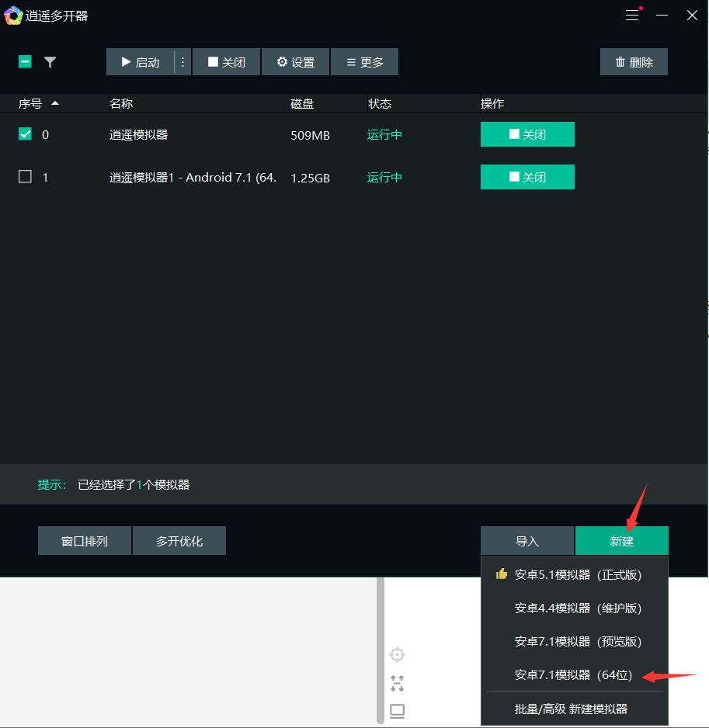Start selected emulators with play icon
This screenshot has height=728, width=709.
pos(126,61)
